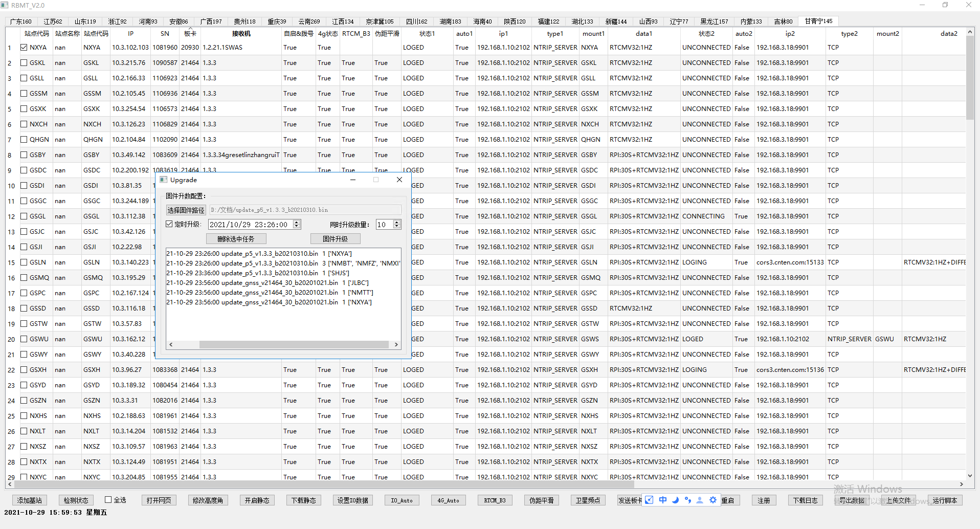Click the 同时升级数量 number field

[x=385, y=224]
